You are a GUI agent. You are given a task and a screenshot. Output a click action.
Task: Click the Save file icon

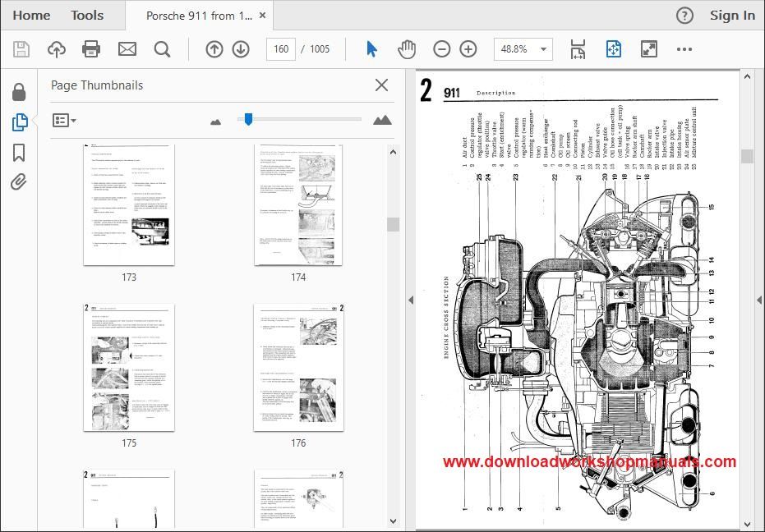(x=21, y=49)
